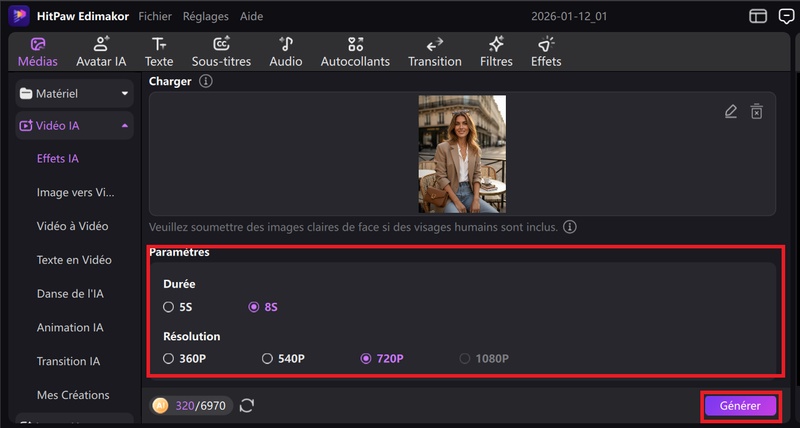Click the Paramètres heading
Viewport: 800px width, 428px height.
[x=179, y=253]
